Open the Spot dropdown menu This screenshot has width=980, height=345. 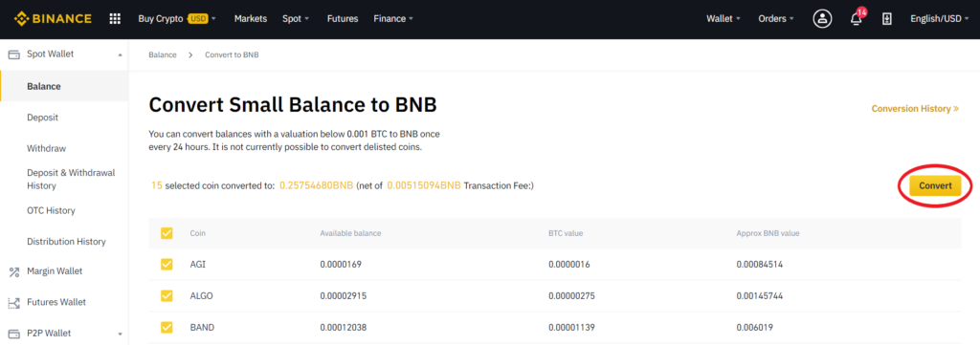coord(296,19)
